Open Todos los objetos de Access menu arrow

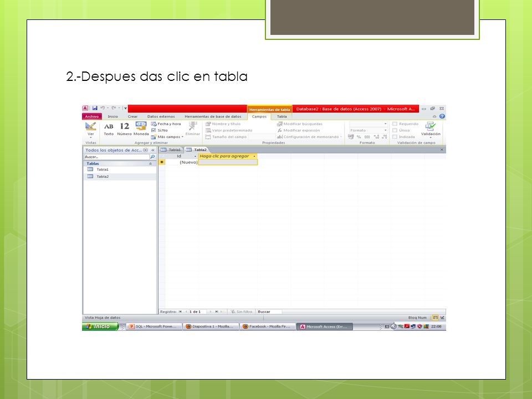click(x=146, y=150)
